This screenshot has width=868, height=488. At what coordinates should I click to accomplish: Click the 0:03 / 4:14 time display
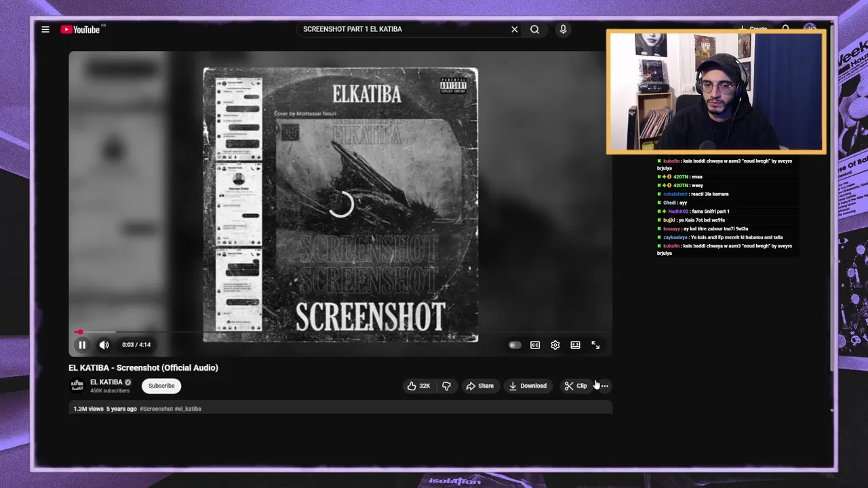136,345
